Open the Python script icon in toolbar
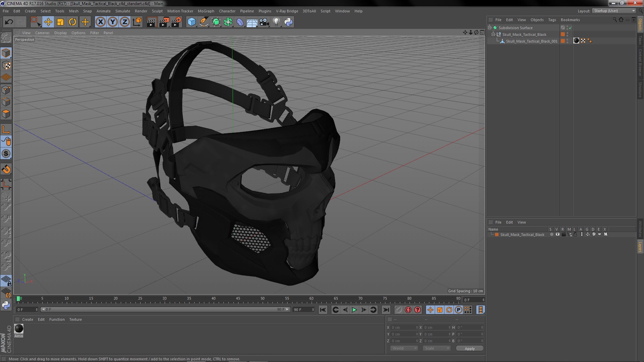644x362 pixels. tap(288, 22)
